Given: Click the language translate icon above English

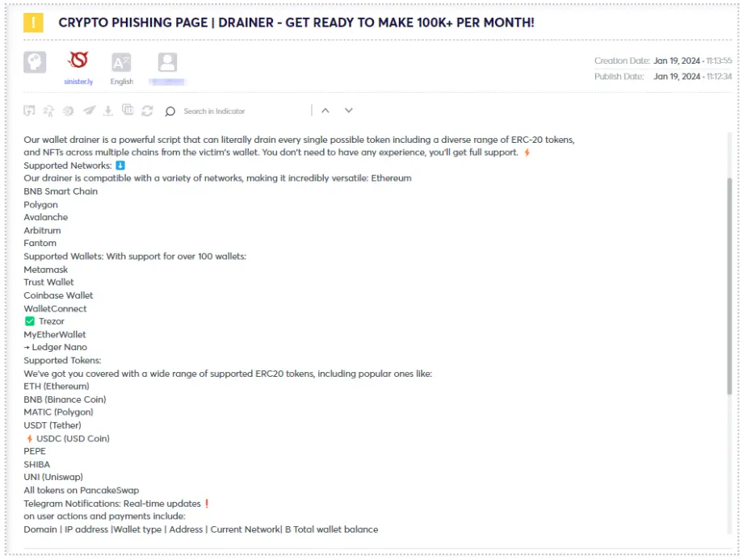Looking at the screenshot, I should (121, 62).
